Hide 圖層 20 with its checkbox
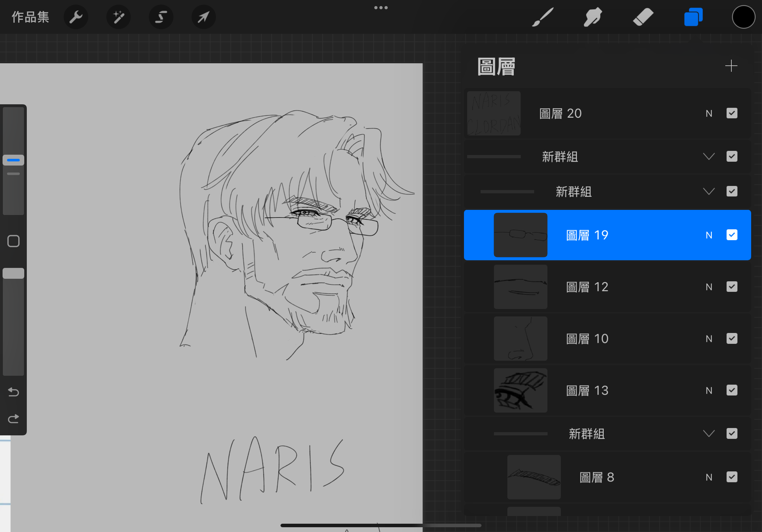Screen dimensions: 762x532 (x=731, y=113)
